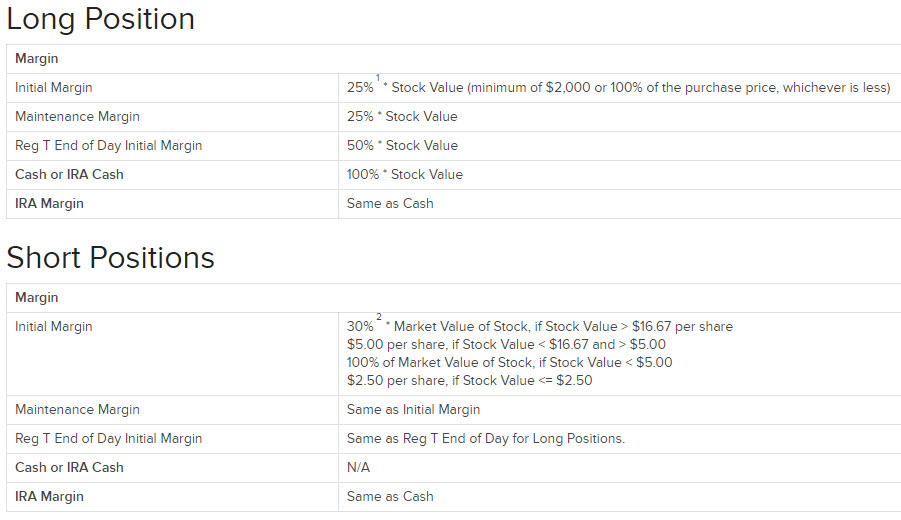The image size is (901, 520).
Task: Click "Same as Cash" in Short Positions table
Action: click(x=390, y=497)
